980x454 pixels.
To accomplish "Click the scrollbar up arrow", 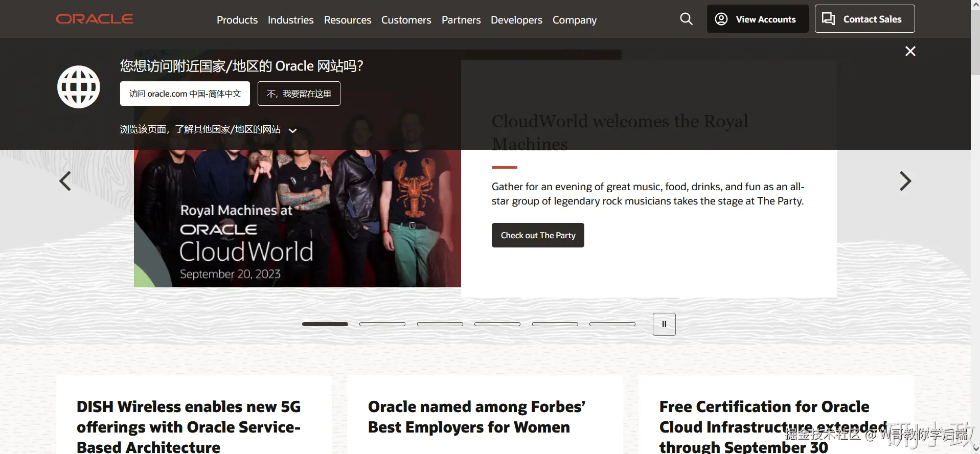I will (x=975, y=5).
